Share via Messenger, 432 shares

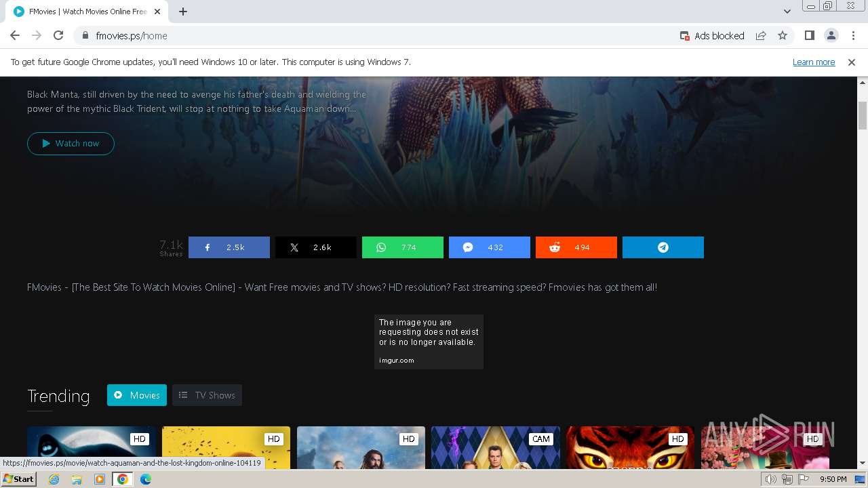[x=490, y=247]
